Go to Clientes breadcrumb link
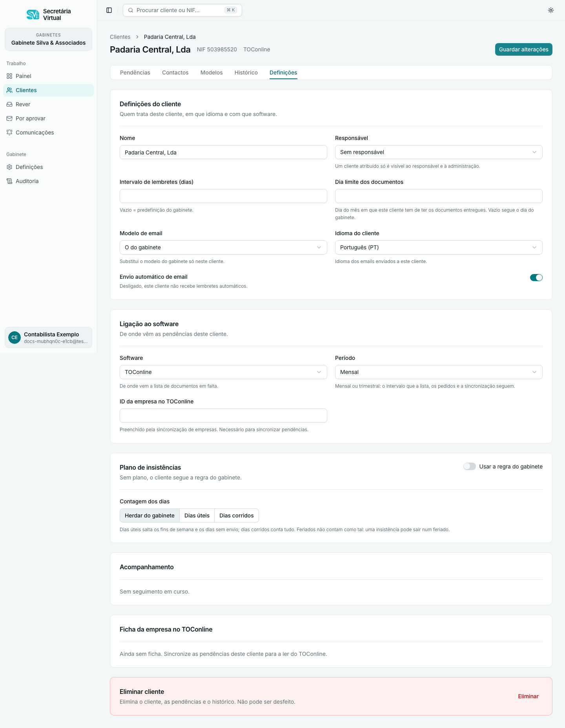 tap(120, 37)
